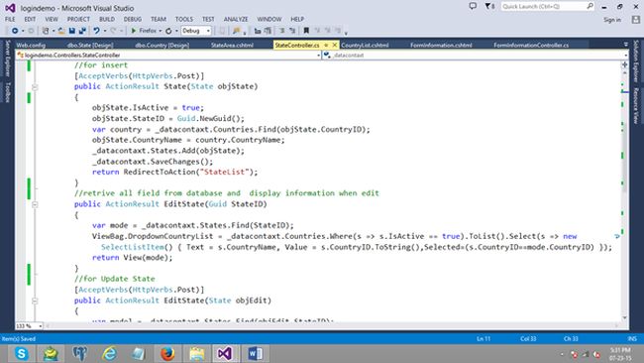Viewport: 644px width, 363px height.
Task: Switch to the Web.config tab
Action: [31, 46]
